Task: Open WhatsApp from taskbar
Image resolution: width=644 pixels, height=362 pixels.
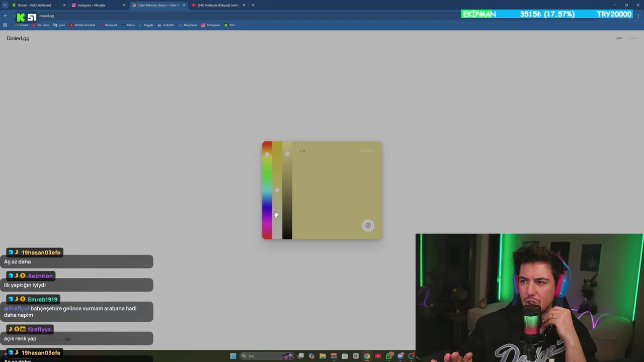Action: (x=389, y=356)
